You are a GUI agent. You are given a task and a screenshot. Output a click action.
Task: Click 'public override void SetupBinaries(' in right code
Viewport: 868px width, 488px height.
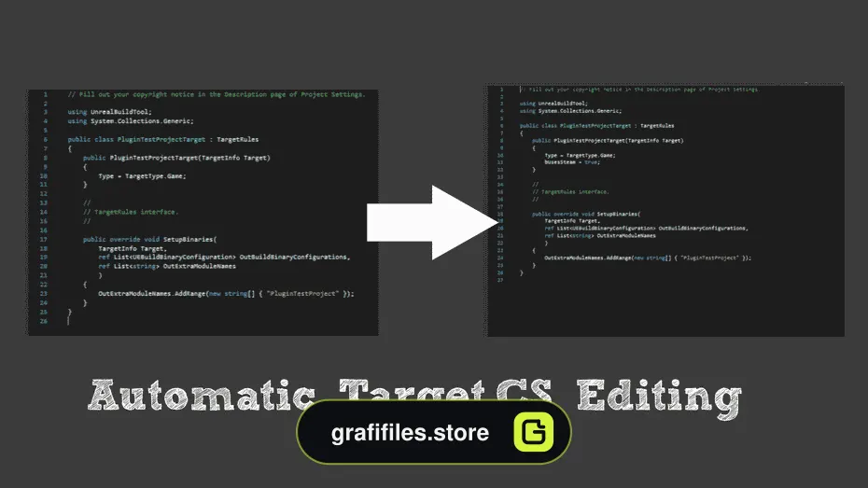click(586, 214)
